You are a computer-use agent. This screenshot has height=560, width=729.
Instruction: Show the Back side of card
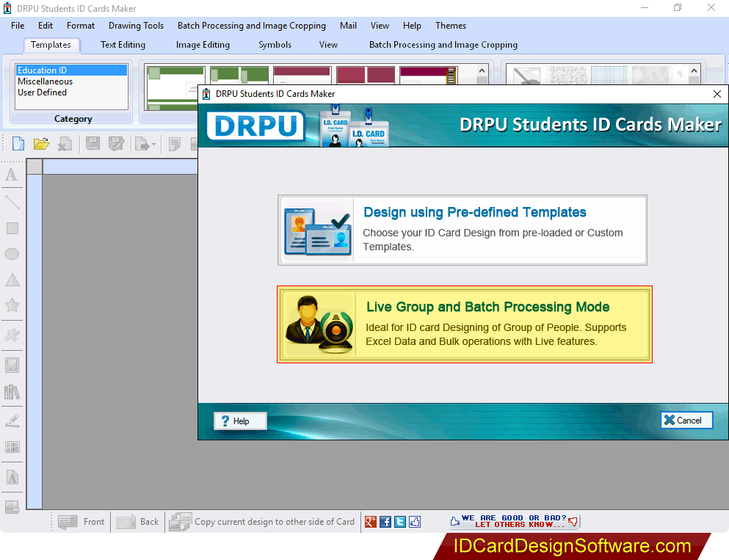point(137,522)
